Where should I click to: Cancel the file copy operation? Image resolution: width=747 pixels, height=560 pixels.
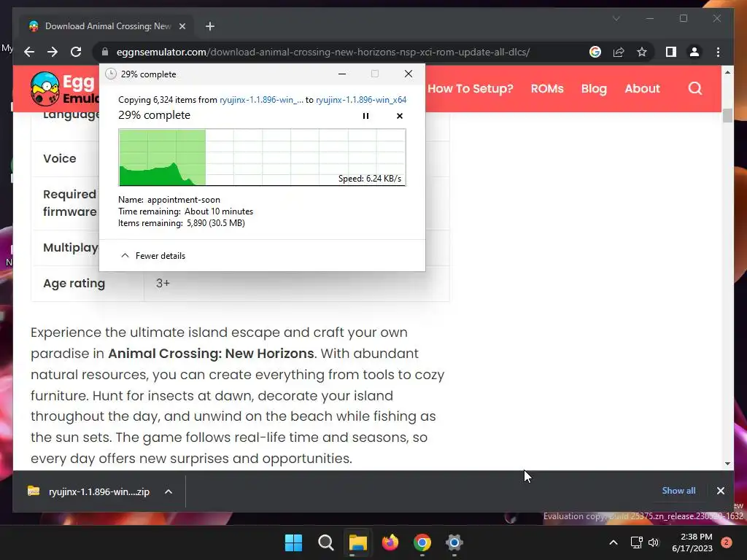coord(400,116)
